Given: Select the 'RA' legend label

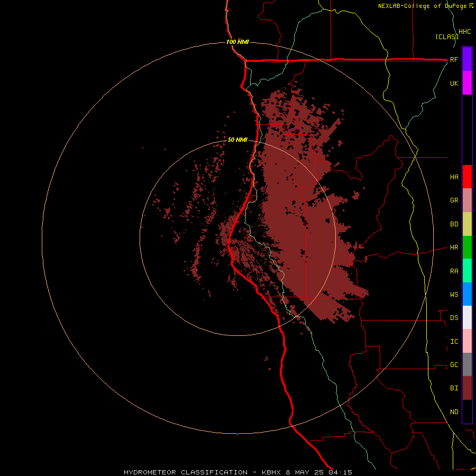Looking at the screenshot, I should (x=454, y=271).
